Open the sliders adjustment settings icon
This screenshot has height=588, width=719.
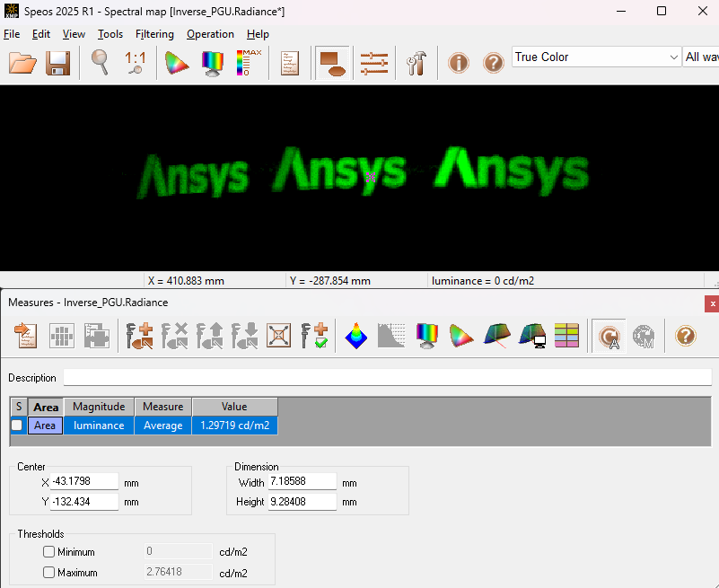[373, 64]
